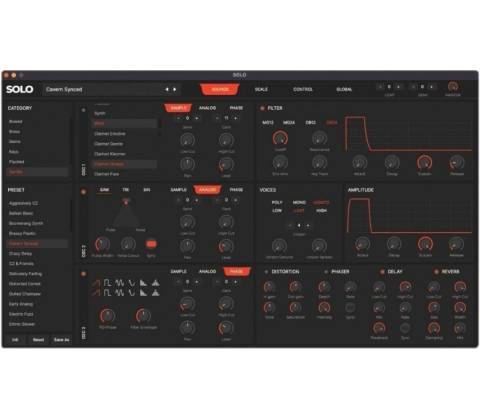Set OSC 1 to Phase mode
This screenshot has height=420, width=480.
236,108
